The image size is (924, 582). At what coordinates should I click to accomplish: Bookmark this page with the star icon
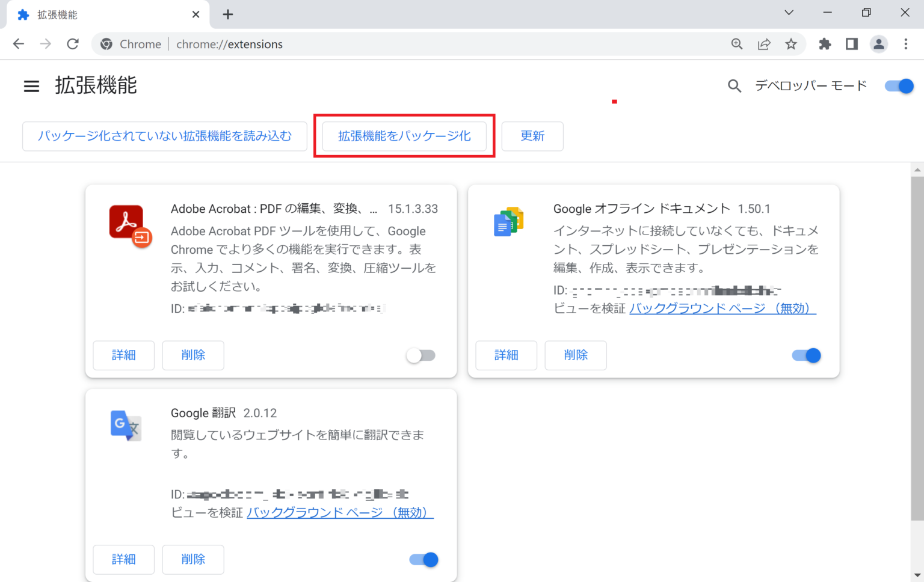tap(792, 44)
